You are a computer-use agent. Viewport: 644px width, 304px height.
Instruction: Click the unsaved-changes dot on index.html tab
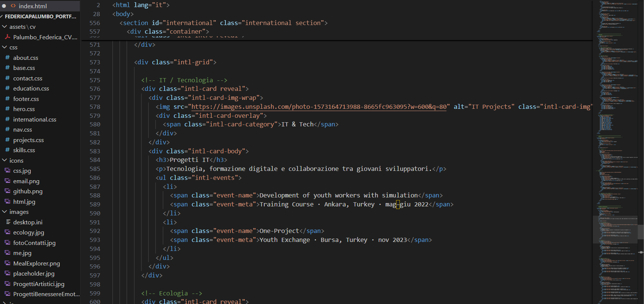click(4, 6)
